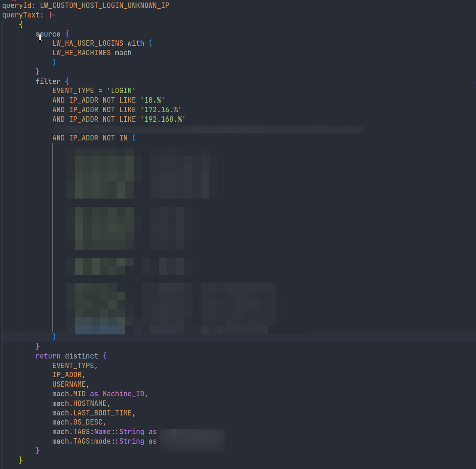Click the mach.TAGS:Name::String expression
476x469 pixels.
pyautogui.click(x=98, y=432)
